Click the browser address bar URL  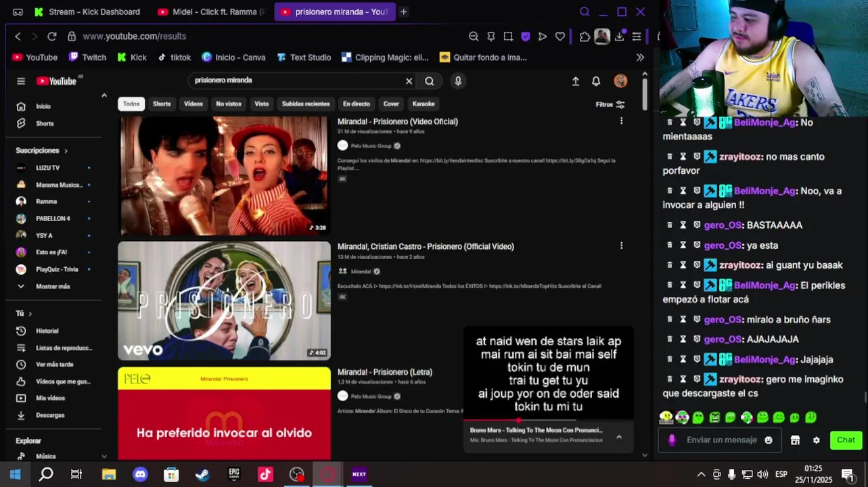(135, 37)
